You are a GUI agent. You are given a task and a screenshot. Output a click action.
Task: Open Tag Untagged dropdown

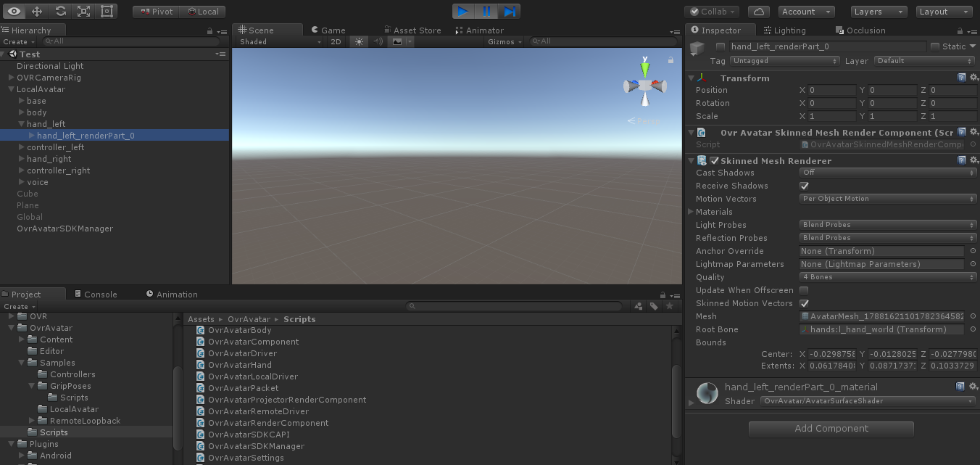tap(784, 61)
